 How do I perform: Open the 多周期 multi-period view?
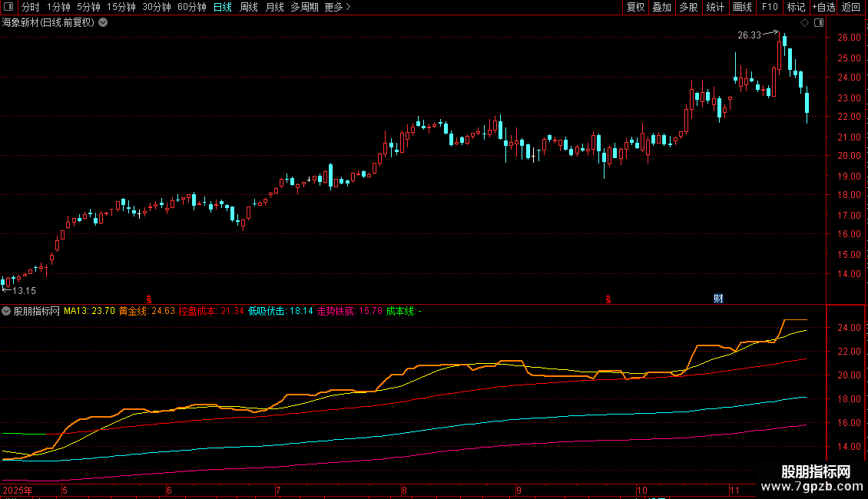coord(304,7)
